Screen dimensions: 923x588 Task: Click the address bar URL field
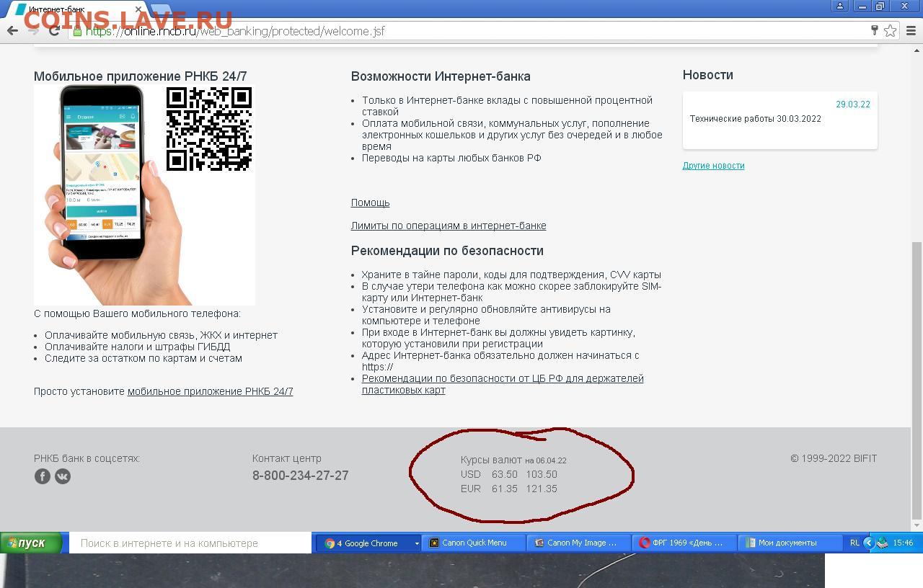469,31
